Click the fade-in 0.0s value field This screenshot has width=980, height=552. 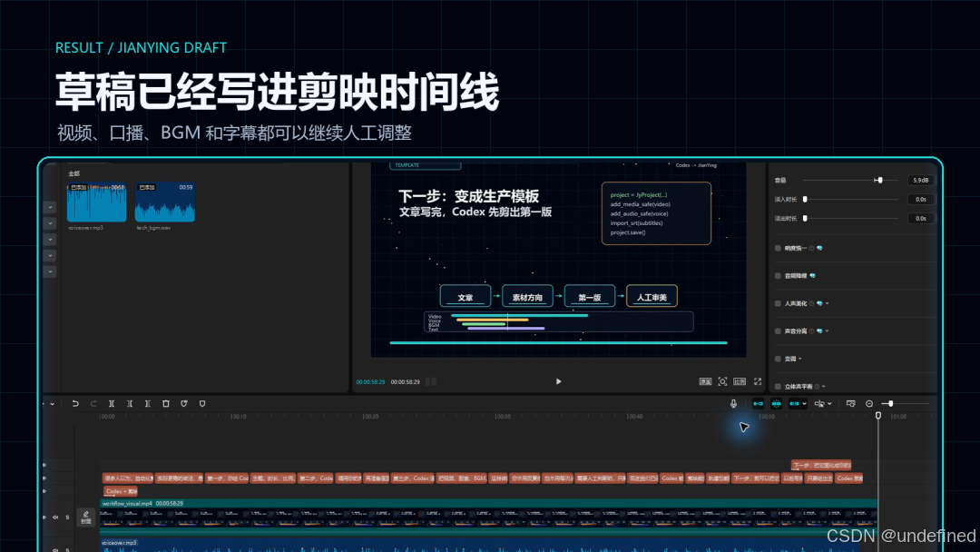coord(921,200)
